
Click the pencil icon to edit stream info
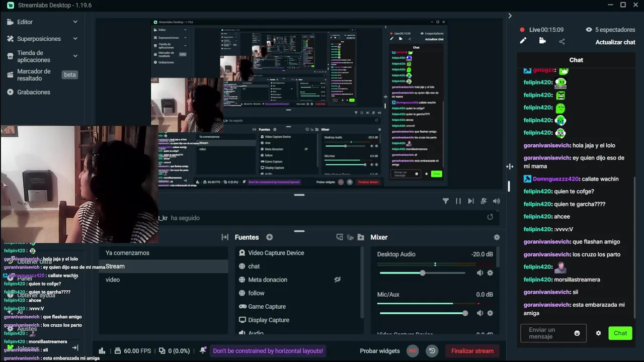[523, 41]
